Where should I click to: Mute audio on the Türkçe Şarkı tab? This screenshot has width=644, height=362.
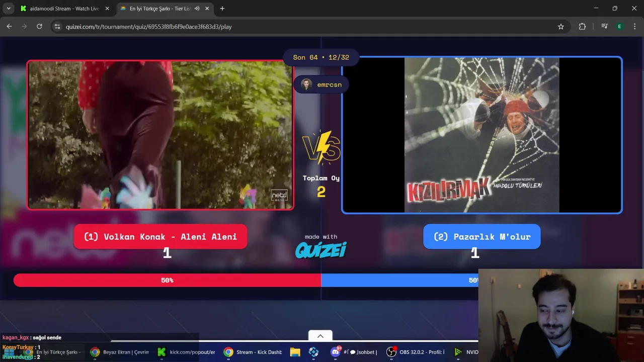coord(197,9)
